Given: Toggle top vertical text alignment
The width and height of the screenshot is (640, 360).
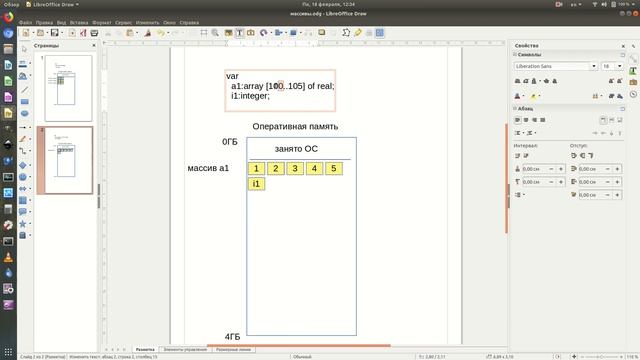Looking at the screenshot, I should 603,120.
